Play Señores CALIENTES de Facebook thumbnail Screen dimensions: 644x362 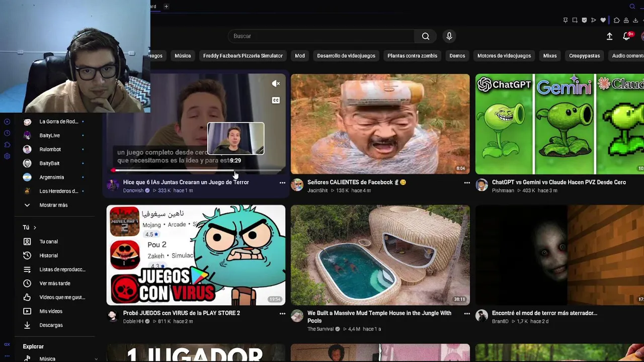click(x=380, y=124)
